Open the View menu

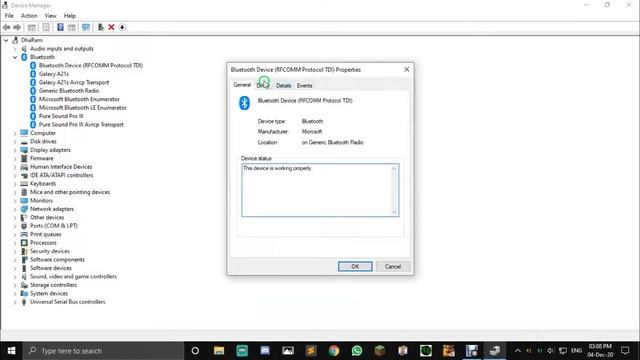pyautogui.click(x=51, y=16)
